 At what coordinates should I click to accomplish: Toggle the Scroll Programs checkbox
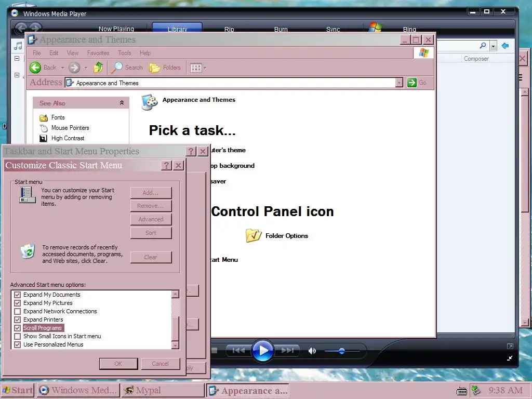coord(17,328)
